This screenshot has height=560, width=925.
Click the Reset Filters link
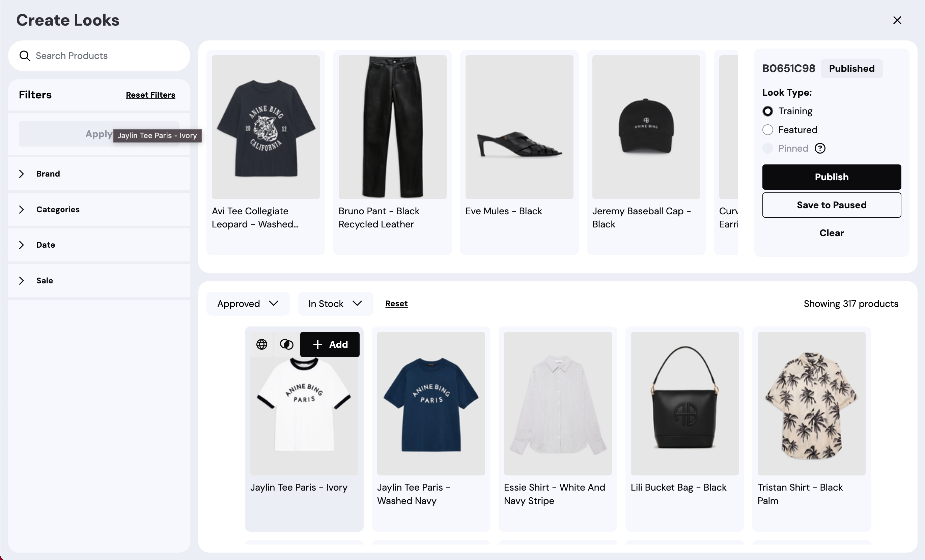pyautogui.click(x=150, y=95)
